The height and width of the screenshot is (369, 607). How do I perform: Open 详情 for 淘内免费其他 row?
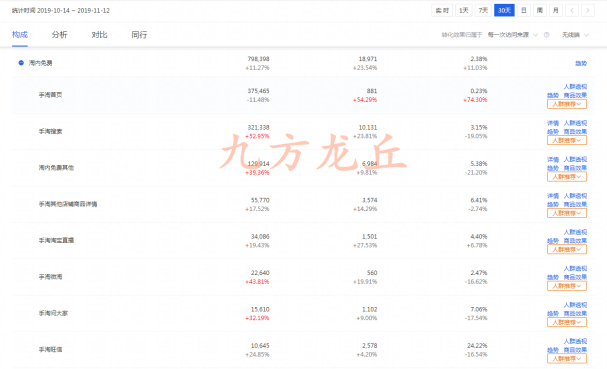[x=553, y=160]
